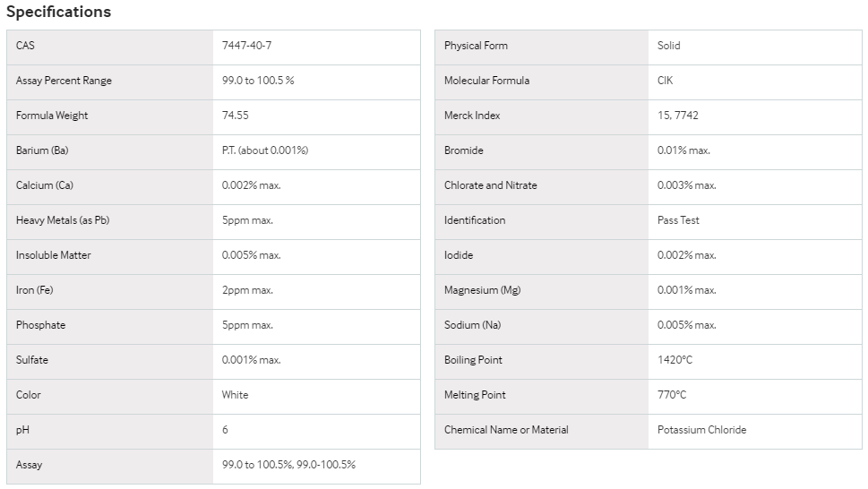Click the pH value 6

pyautogui.click(x=225, y=429)
